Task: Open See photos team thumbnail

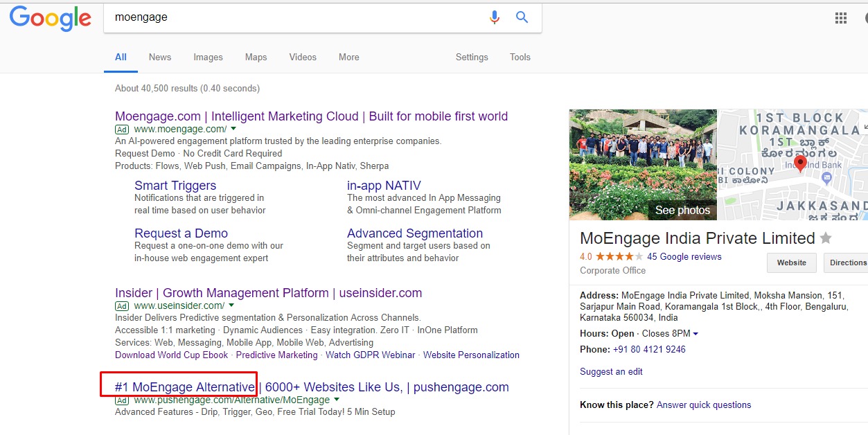Action: [x=642, y=165]
